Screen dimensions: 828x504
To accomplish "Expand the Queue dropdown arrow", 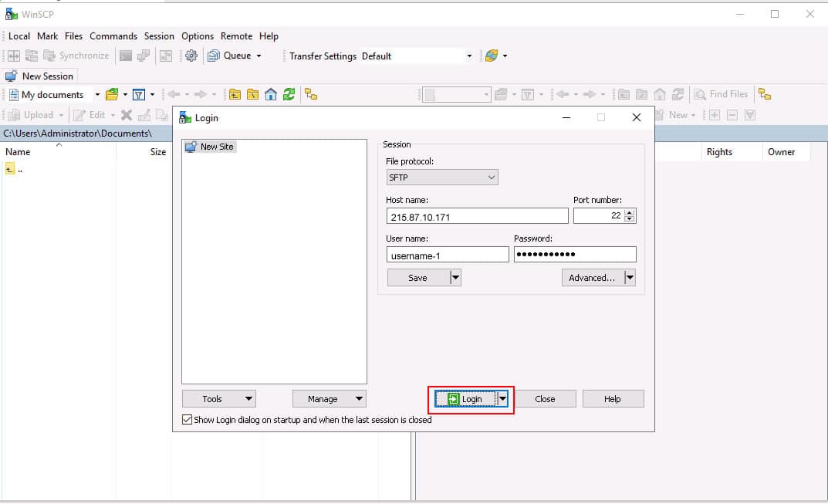I will (259, 56).
